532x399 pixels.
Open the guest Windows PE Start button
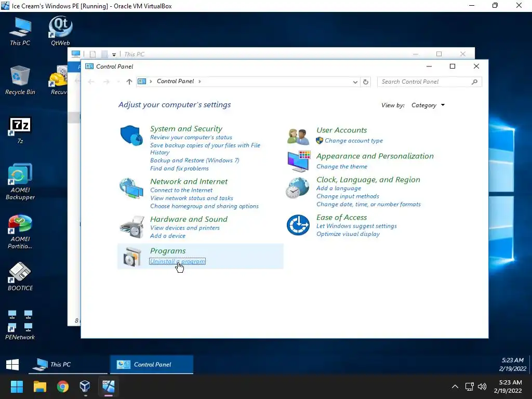[12, 365]
